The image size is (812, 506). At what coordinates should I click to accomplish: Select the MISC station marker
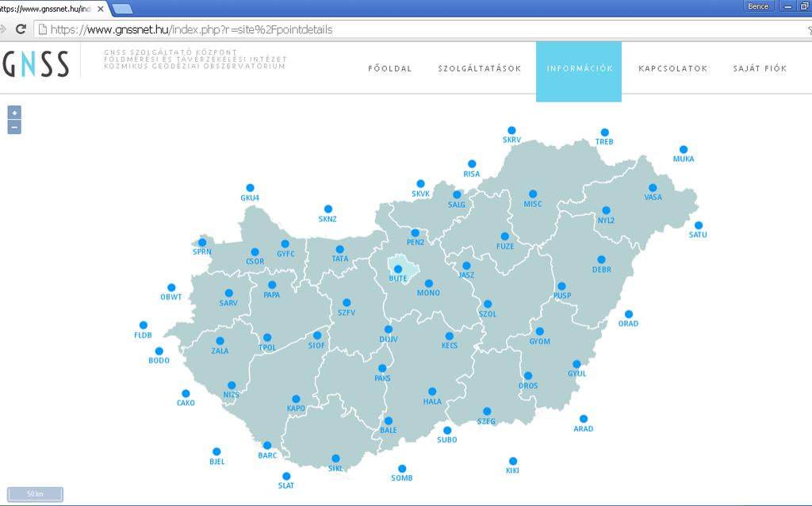click(x=533, y=194)
